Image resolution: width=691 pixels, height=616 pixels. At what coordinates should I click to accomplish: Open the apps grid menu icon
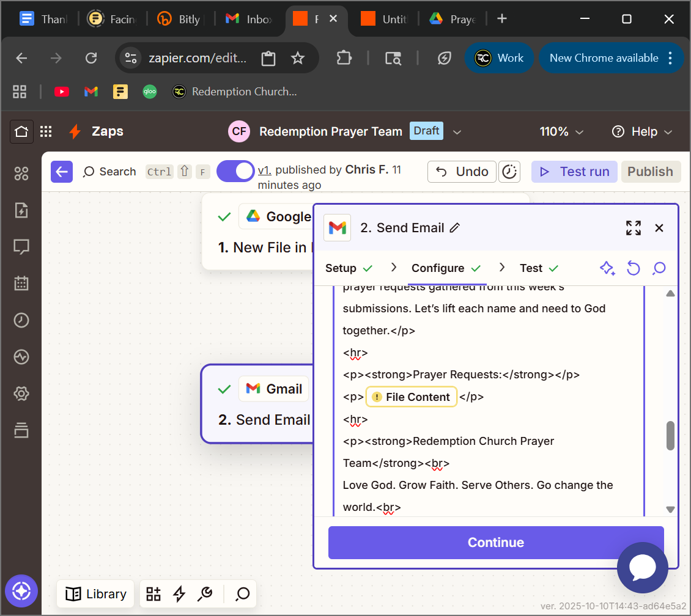click(x=46, y=131)
